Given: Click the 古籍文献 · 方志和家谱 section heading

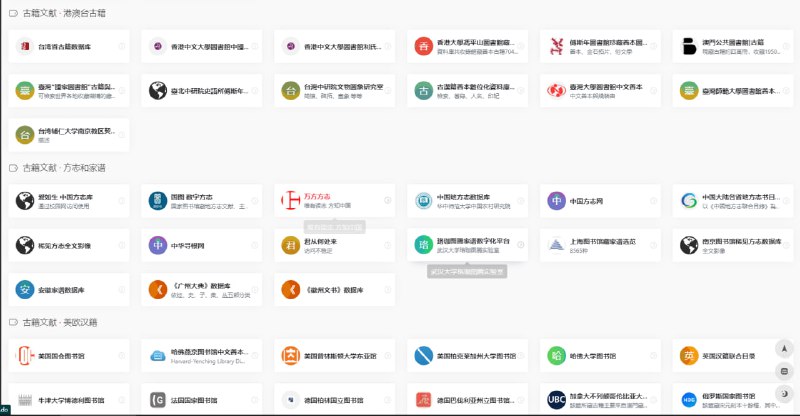Looking at the screenshot, I should pos(64,167).
